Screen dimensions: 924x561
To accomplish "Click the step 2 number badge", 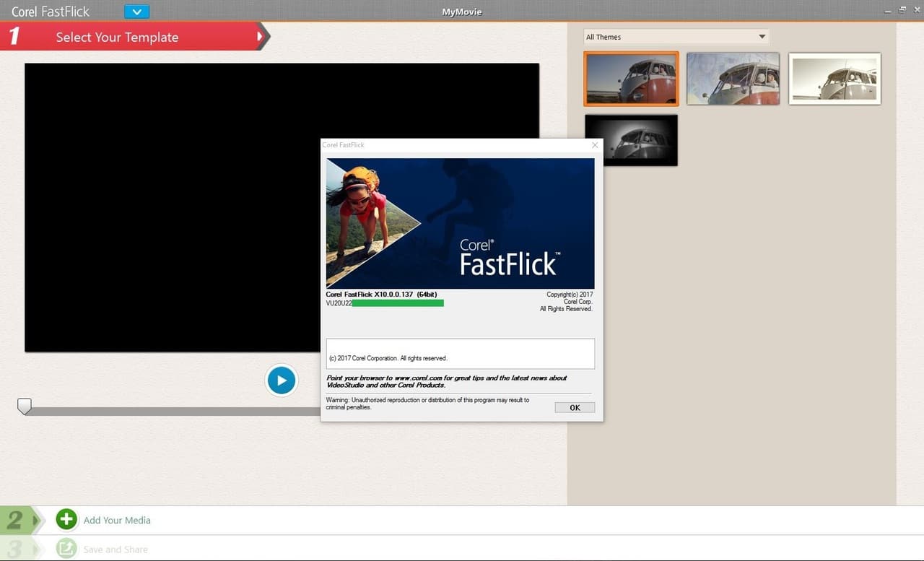I will (15, 520).
